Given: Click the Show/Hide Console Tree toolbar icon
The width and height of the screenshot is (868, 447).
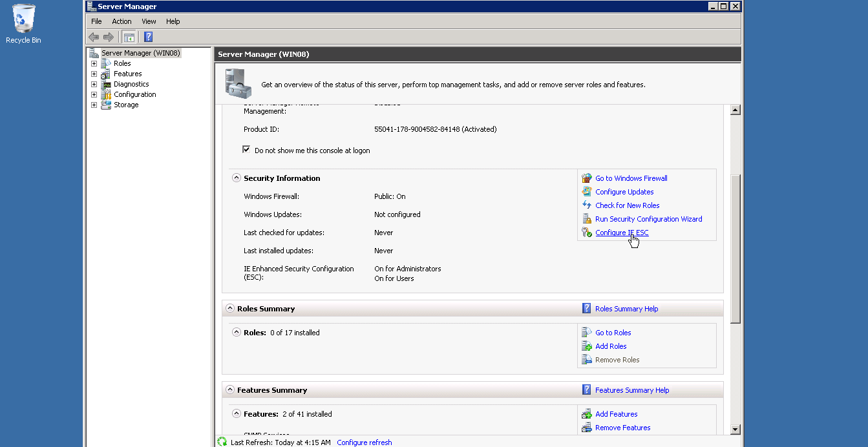Looking at the screenshot, I should (x=129, y=37).
